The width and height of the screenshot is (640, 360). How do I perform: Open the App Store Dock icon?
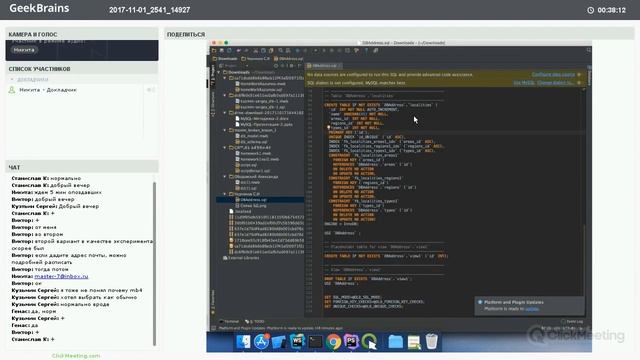(x=261, y=342)
